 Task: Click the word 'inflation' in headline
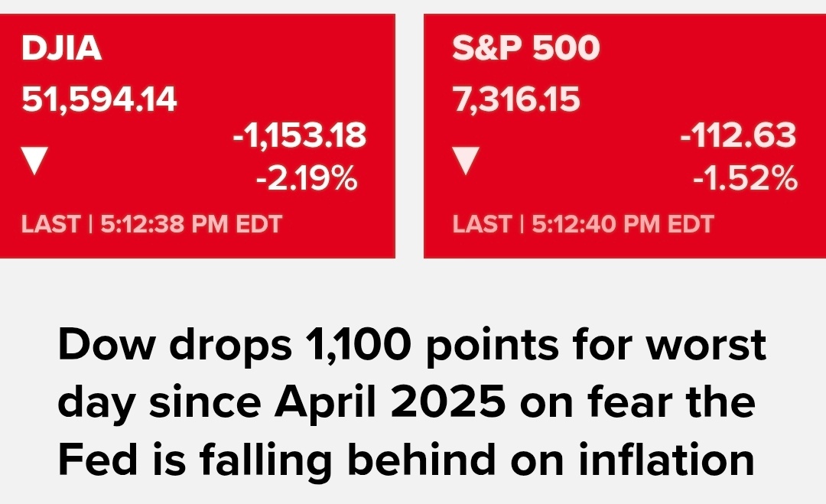pos(667,458)
